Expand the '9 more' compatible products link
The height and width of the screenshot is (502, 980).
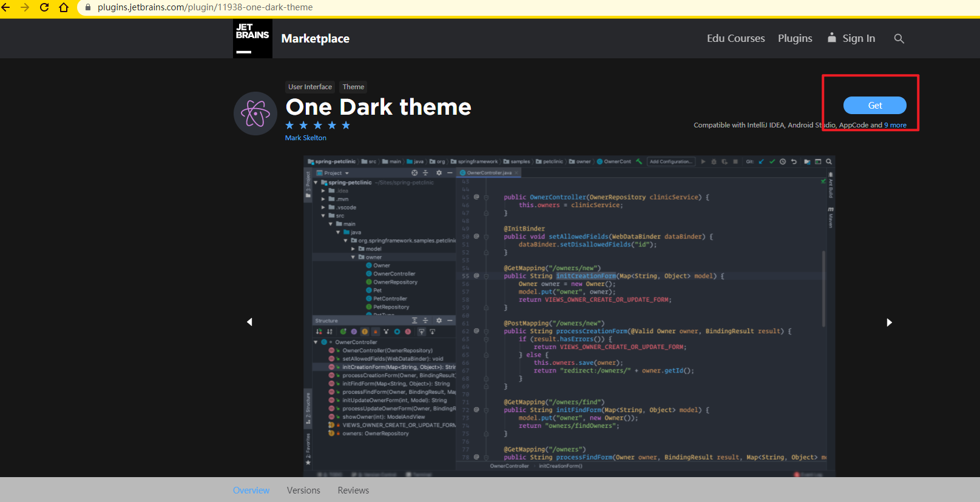895,125
